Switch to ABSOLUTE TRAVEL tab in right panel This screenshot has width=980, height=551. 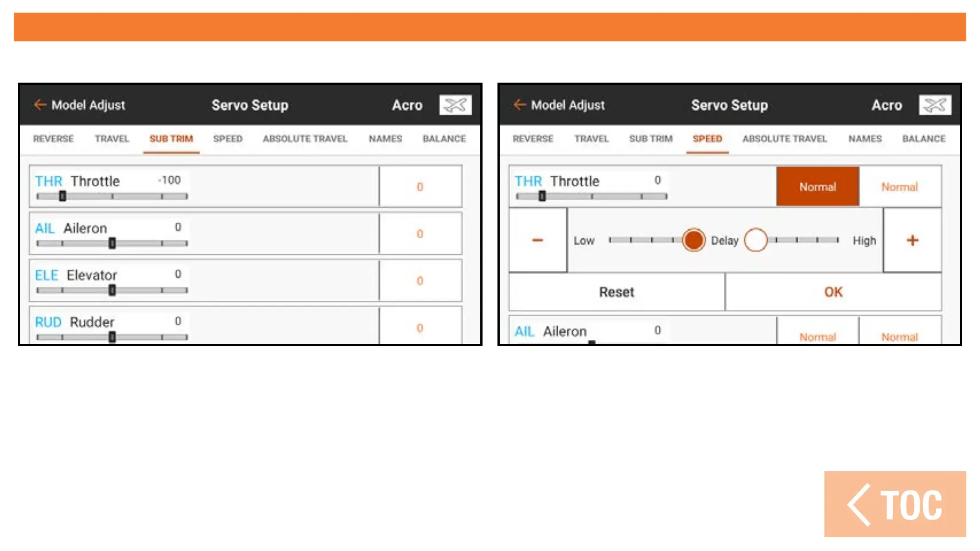point(784,139)
